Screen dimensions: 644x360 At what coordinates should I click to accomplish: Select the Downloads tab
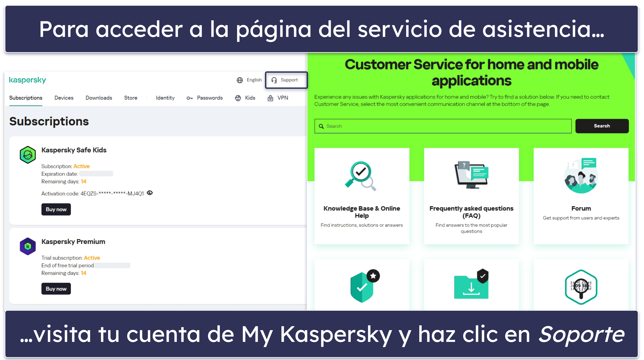click(x=98, y=98)
